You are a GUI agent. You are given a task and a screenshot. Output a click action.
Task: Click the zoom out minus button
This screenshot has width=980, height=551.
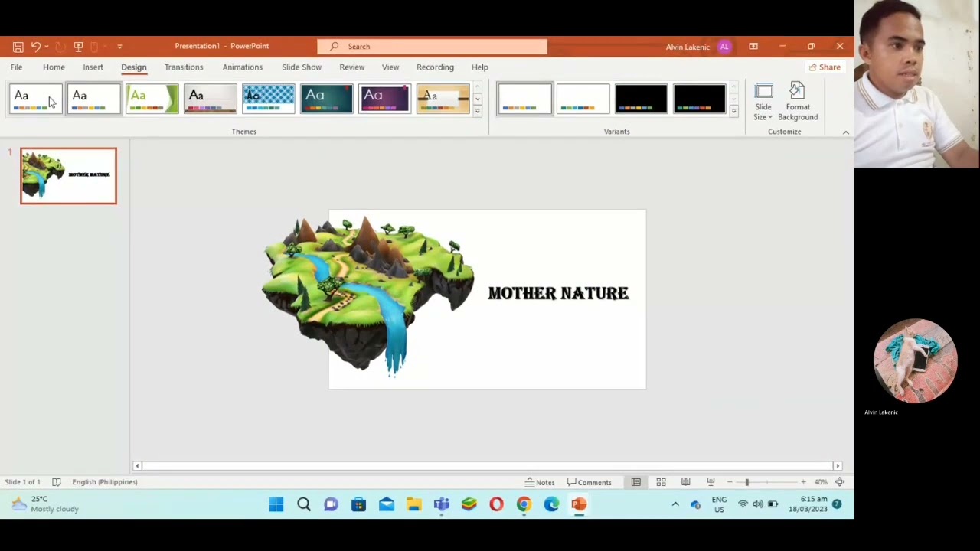click(730, 482)
